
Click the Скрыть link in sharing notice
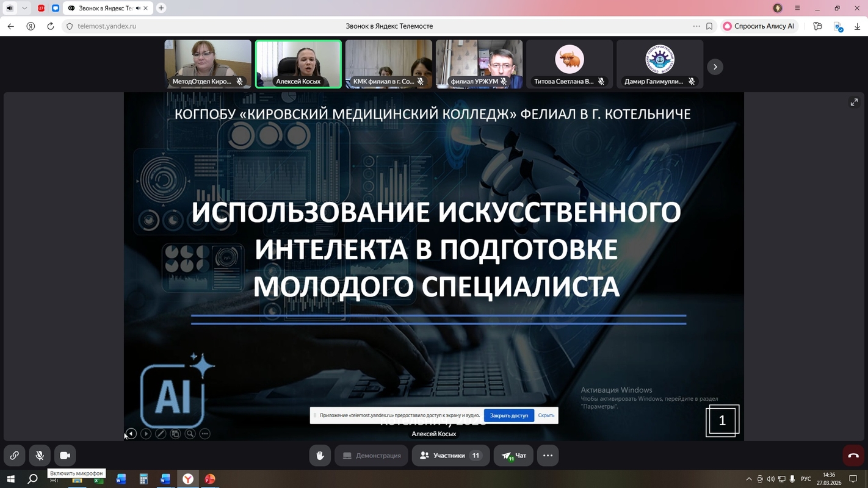[x=546, y=415]
